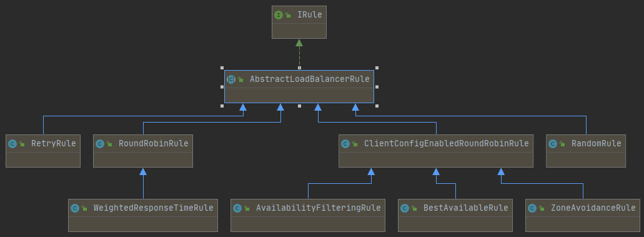Viewport: 644px width, 237px height.
Task: Click the class icon next to RandomRule
Action: (553, 144)
